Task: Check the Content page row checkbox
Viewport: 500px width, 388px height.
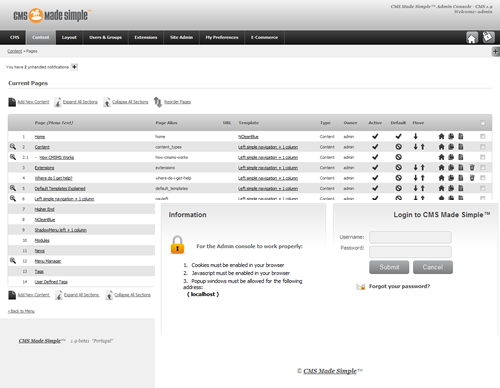Action: click(x=482, y=147)
